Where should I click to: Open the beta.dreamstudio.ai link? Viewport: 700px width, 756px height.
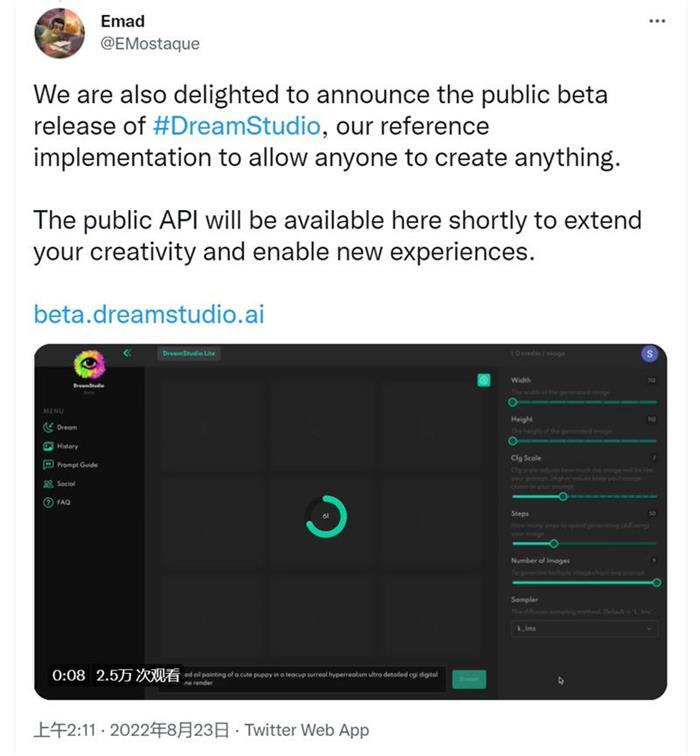tap(149, 314)
